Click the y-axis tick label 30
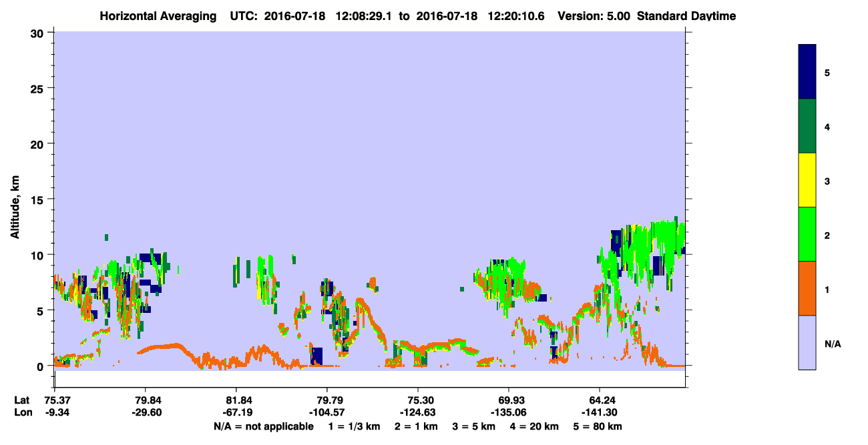 tap(39, 33)
